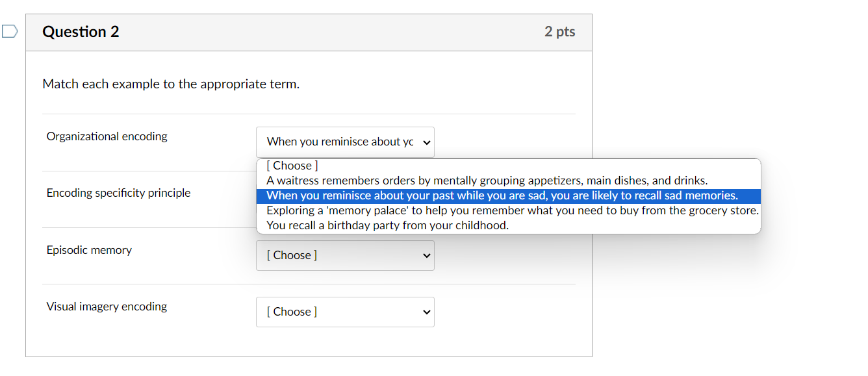
Task: Open the Visual imagery encoding dropdown
Action: tap(344, 312)
